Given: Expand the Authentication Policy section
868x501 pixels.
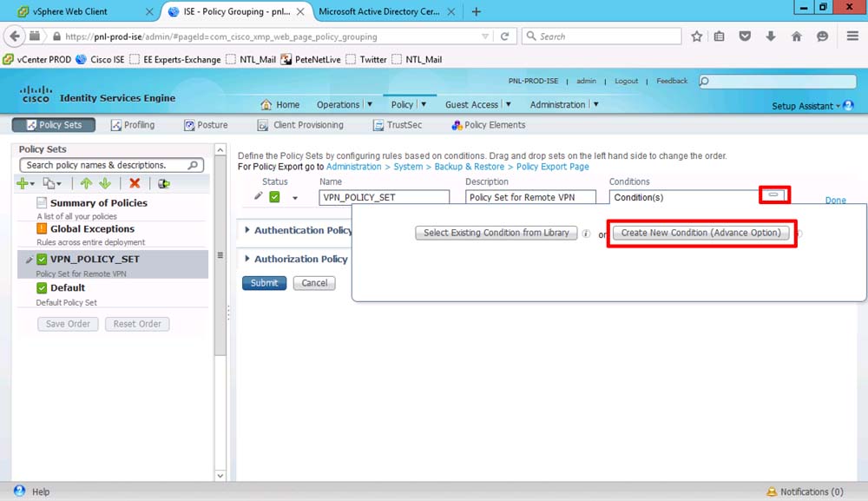Looking at the screenshot, I should [247, 230].
